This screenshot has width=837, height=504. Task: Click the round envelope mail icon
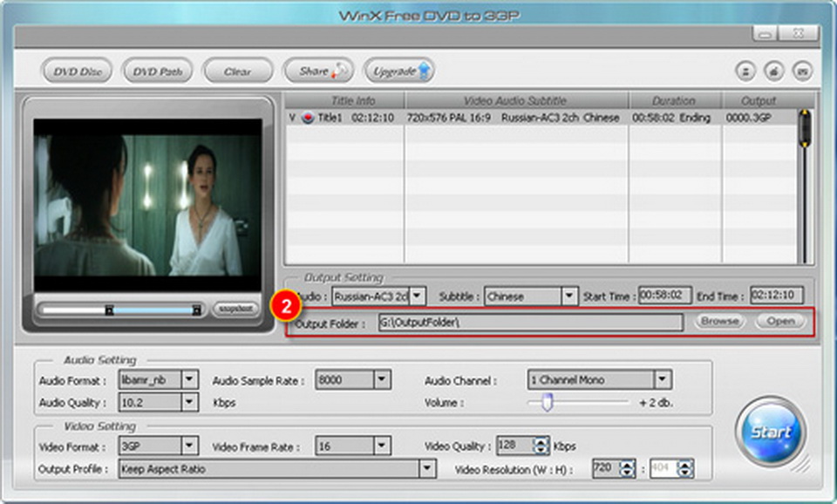point(803,72)
